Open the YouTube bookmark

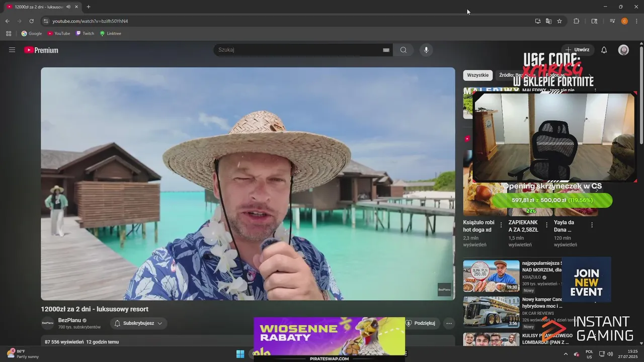coord(59,33)
